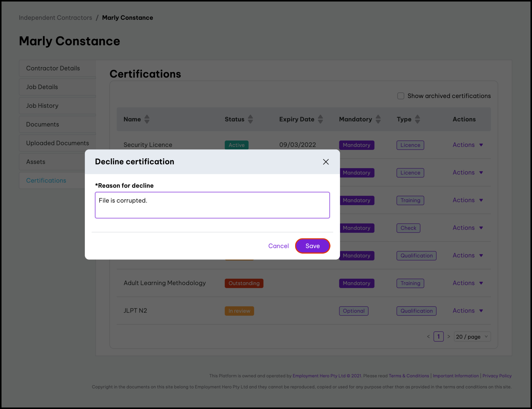The height and width of the screenshot is (409, 532).
Task: Go to next page arrow
Action: (x=448, y=337)
